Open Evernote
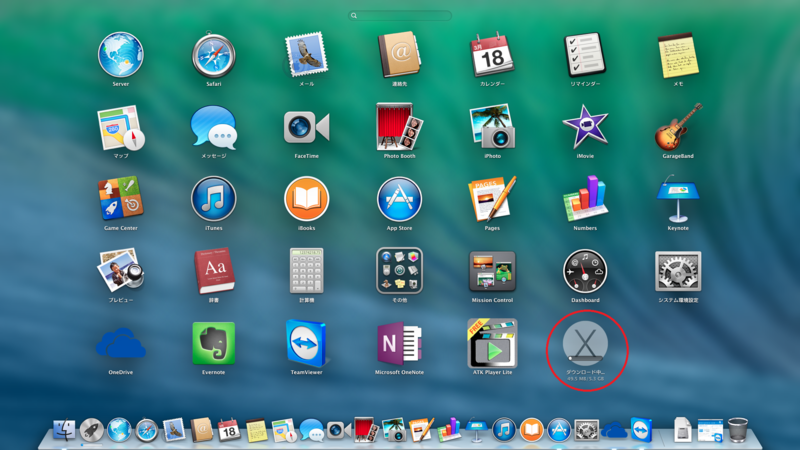The width and height of the screenshot is (800, 450). [213, 343]
